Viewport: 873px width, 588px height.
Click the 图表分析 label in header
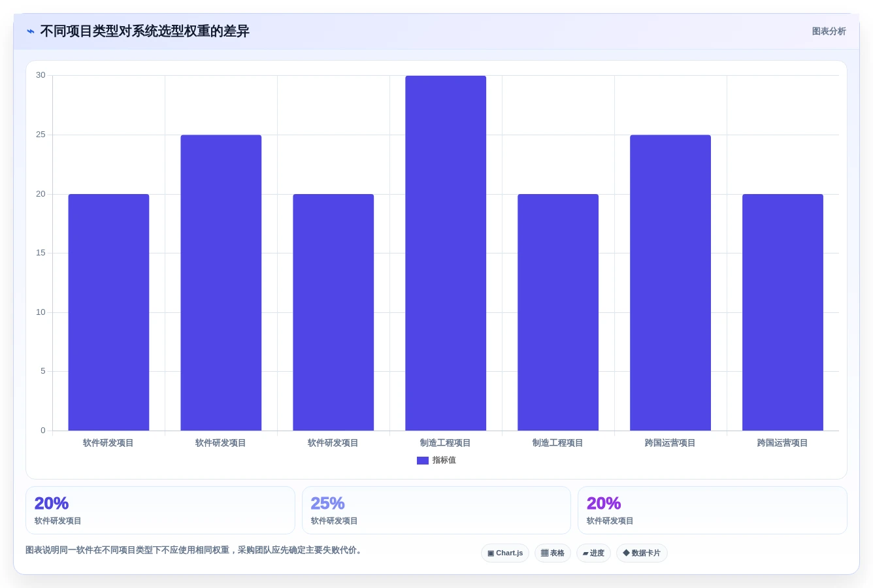point(829,31)
